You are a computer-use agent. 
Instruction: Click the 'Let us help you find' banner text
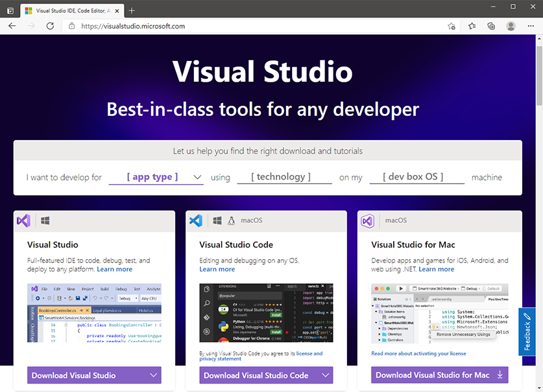[x=268, y=151]
